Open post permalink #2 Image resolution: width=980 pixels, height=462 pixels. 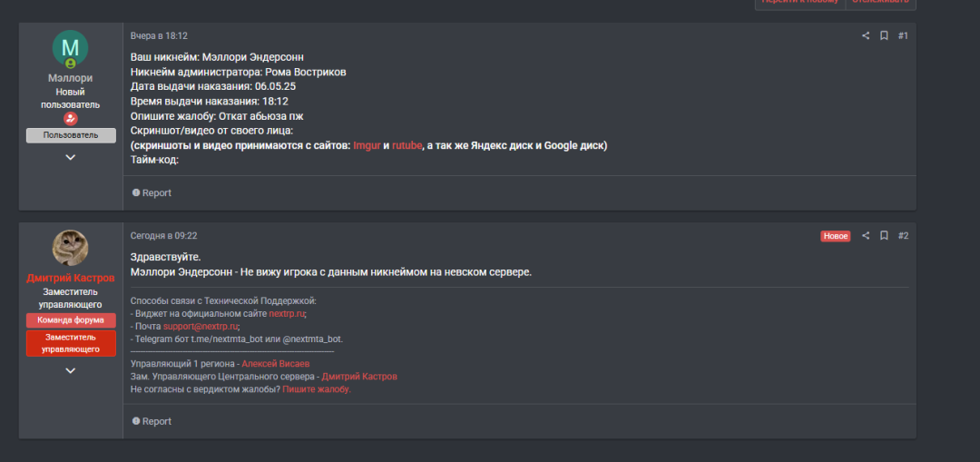(x=903, y=236)
